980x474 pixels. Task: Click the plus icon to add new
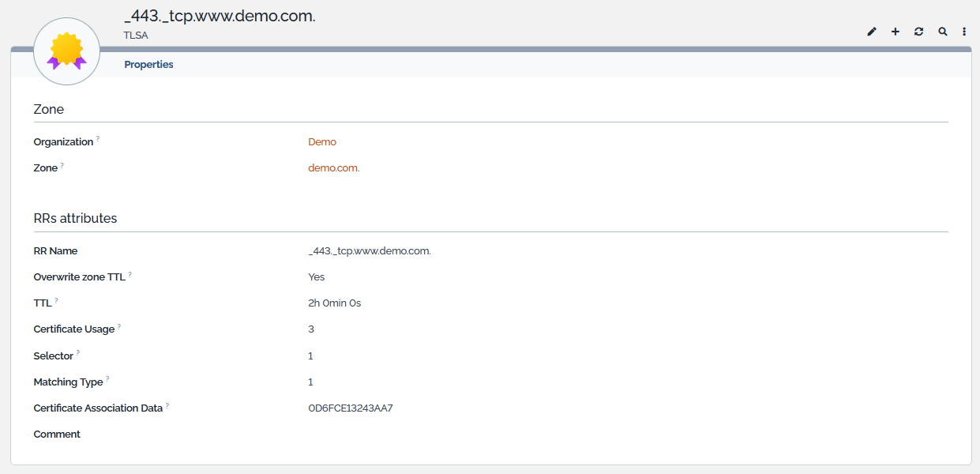coord(896,32)
